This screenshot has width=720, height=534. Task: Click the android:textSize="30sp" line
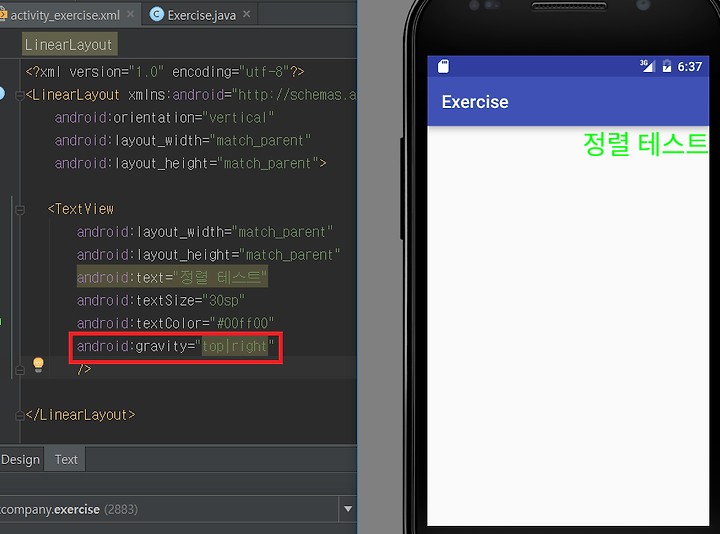click(161, 300)
